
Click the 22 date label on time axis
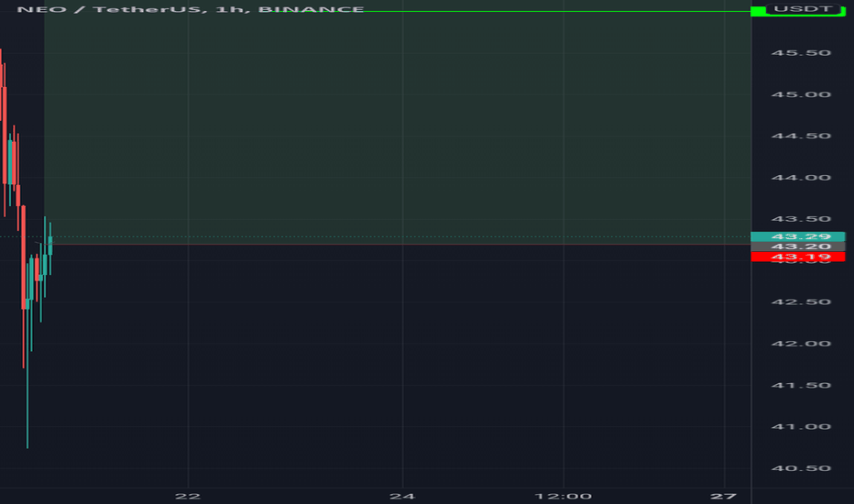point(188,497)
